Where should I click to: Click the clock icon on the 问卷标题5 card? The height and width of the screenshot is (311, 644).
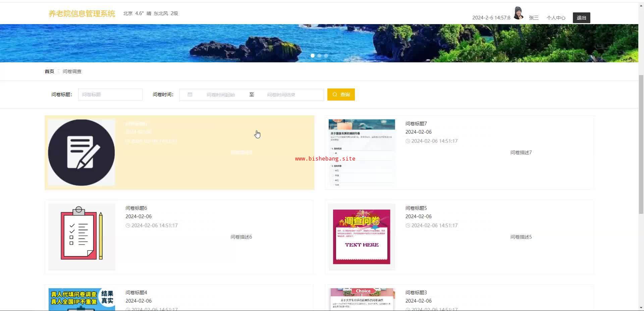(x=408, y=226)
